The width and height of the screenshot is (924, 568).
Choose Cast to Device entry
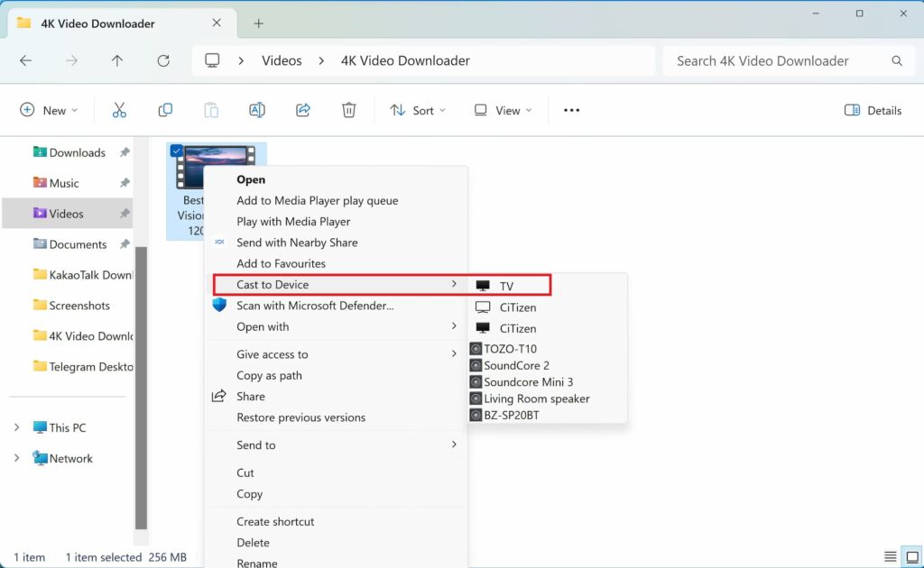pyautogui.click(x=336, y=284)
